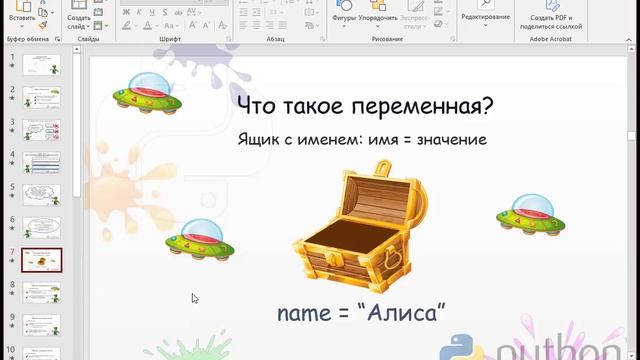This screenshot has height=360, width=640.
Task: Select slide 7 thumbnail
Action: tap(42, 260)
